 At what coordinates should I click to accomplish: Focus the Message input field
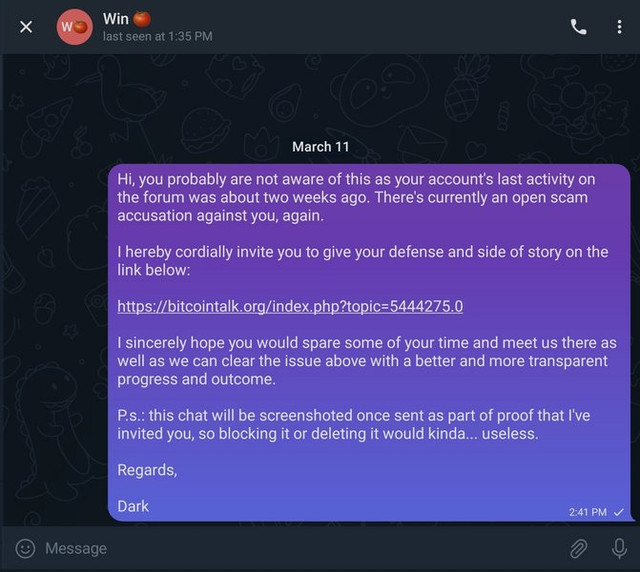(x=302, y=548)
